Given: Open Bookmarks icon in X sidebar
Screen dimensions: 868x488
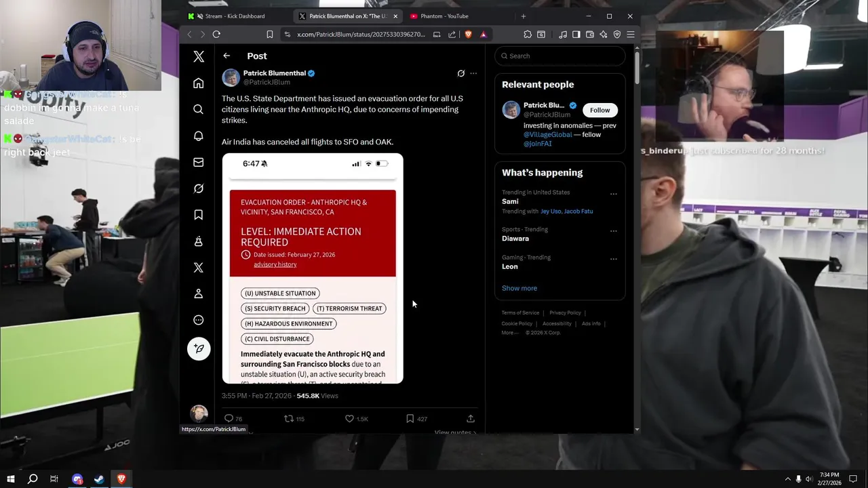Looking at the screenshot, I should pos(198,215).
